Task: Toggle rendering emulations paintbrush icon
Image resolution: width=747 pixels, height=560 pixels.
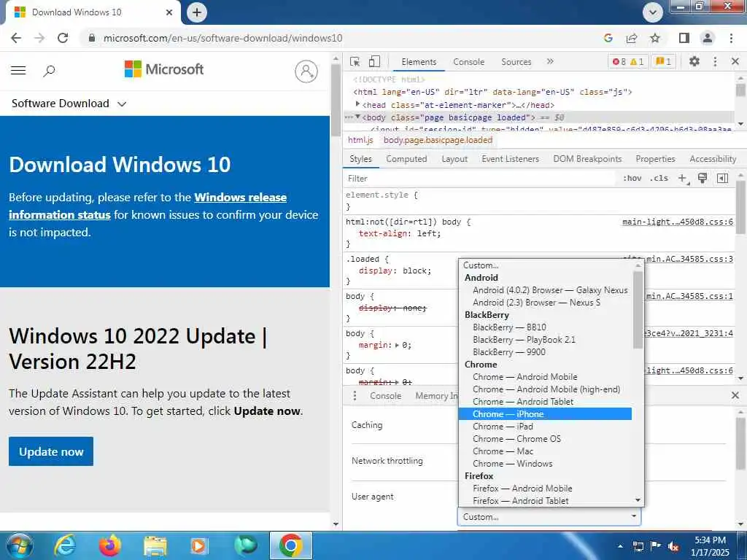Action: [703, 178]
